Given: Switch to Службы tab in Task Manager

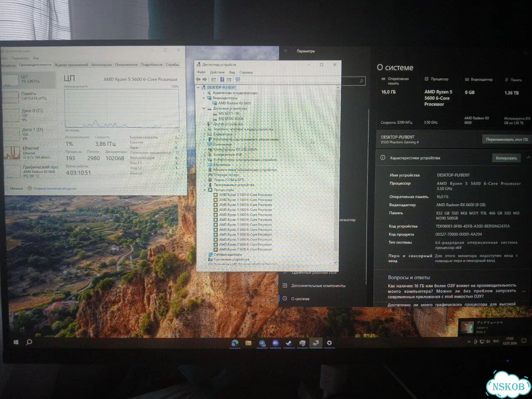Looking at the screenshot, I should coord(172,65).
